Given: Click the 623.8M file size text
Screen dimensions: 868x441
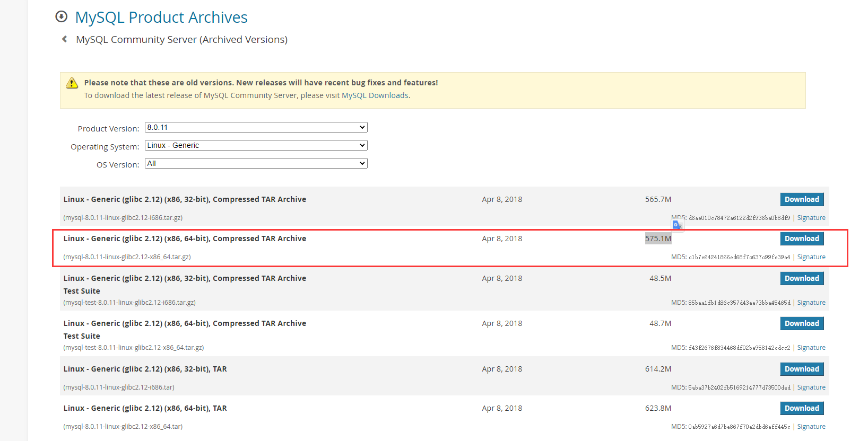Looking at the screenshot, I should 658,408.
